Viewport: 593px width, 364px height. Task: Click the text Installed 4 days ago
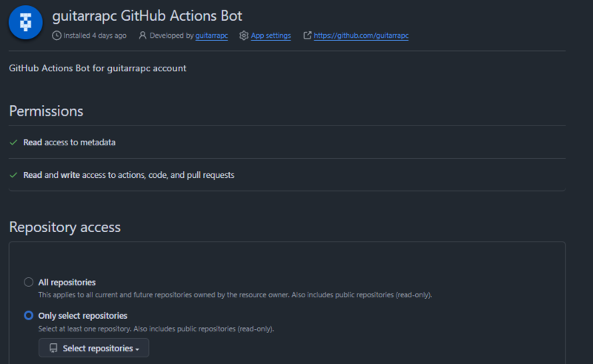[95, 36]
